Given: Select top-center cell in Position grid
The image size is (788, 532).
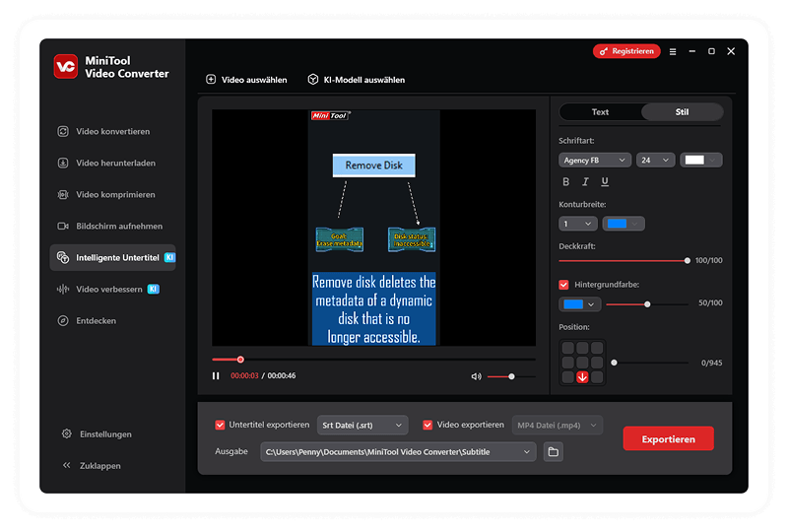Looking at the screenshot, I should point(582,348).
